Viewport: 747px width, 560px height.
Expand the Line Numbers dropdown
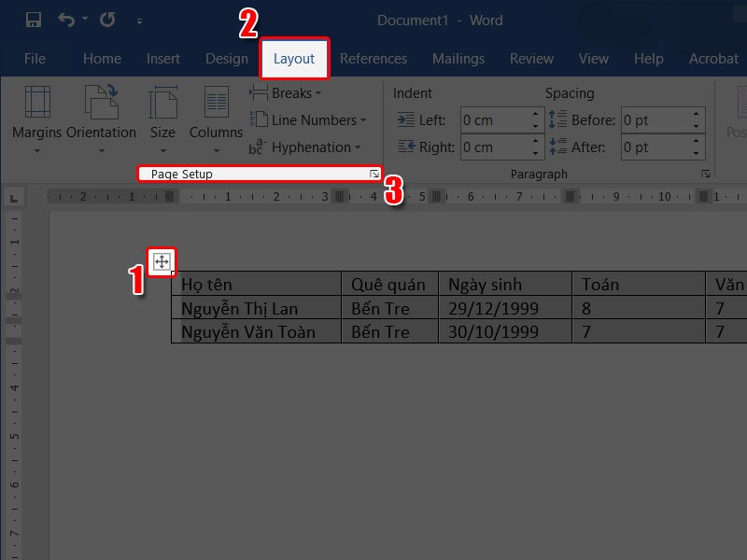308,120
